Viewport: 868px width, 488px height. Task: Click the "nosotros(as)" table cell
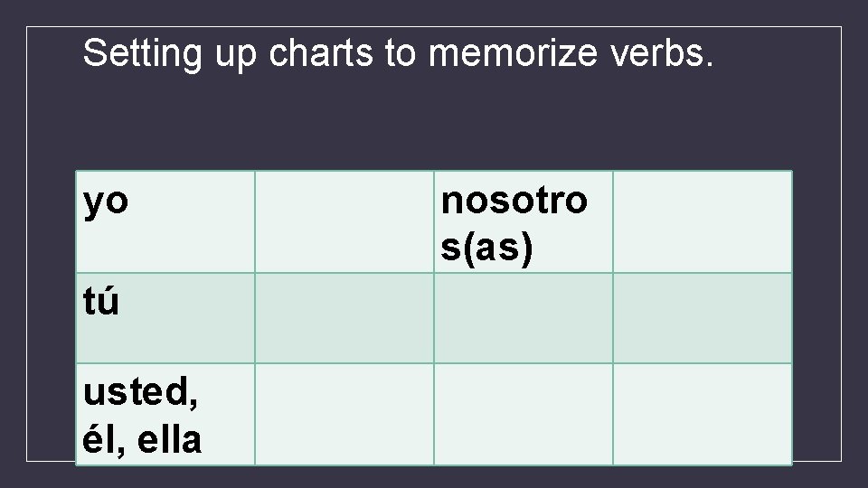coord(523,221)
